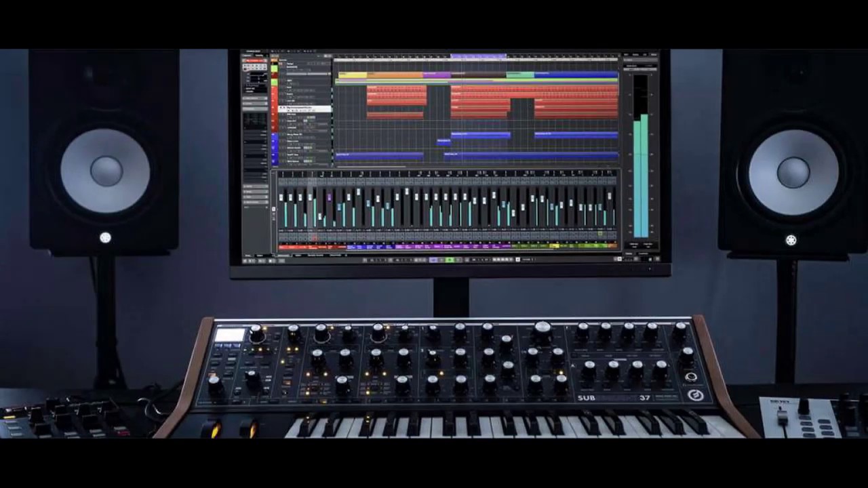Select the orange clip on the arranger track
868x488 pixels.
[x=395, y=75]
